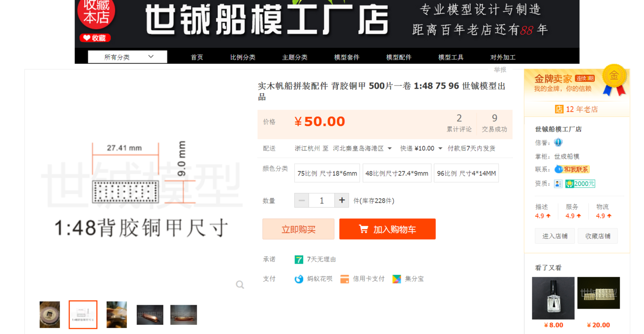Open the 模型工具 nav item
Screen dimensions: 644x334
(x=451, y=57)
